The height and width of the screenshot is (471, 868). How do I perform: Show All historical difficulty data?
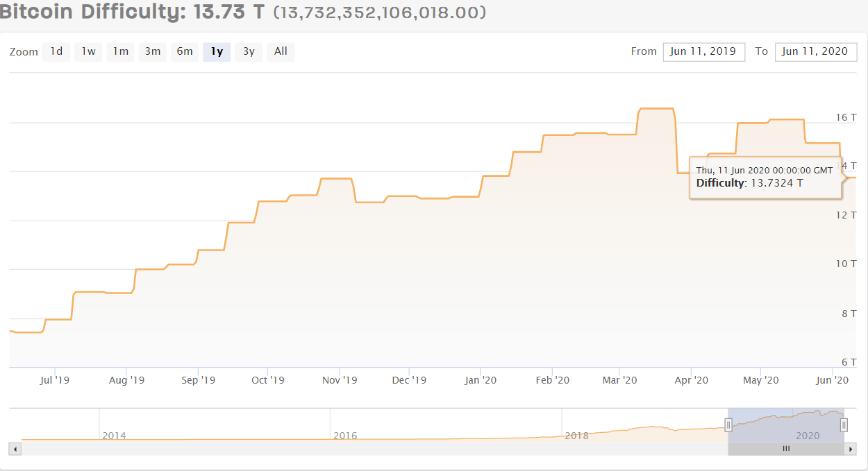[x=281, y=52]
